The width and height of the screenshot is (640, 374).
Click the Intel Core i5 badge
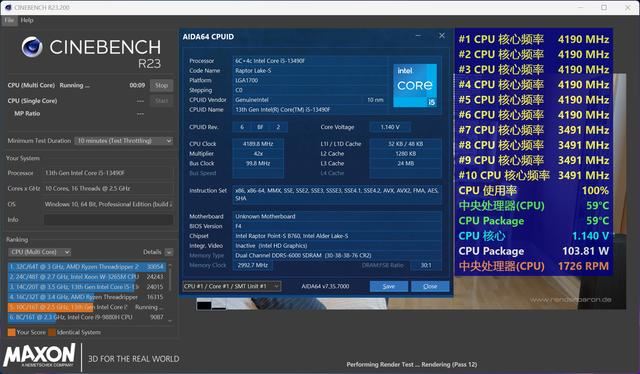click(415, 85)
